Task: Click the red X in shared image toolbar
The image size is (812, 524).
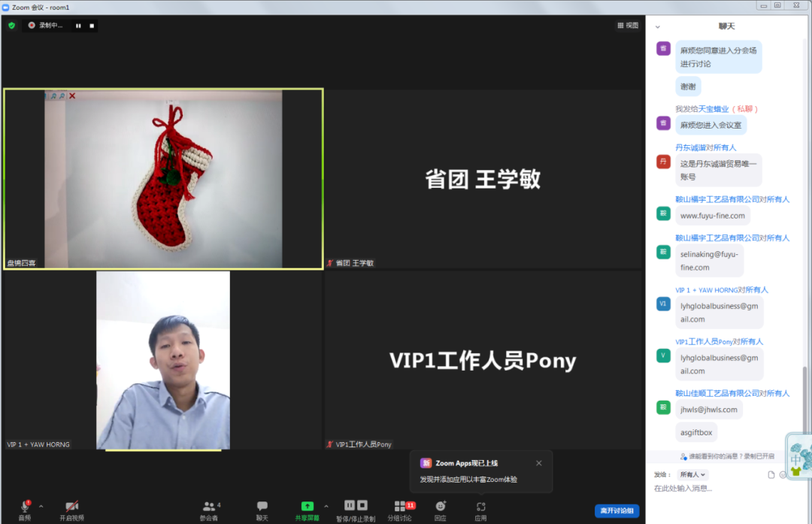Action: (72, 95)
